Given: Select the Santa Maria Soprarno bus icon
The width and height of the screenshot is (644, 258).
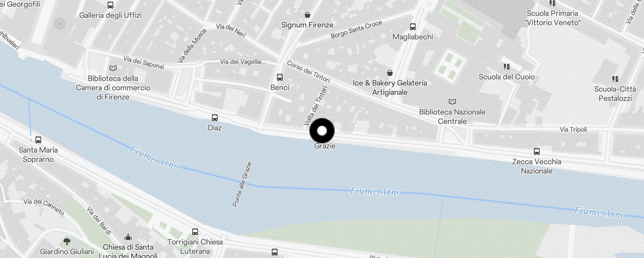Looking at the screenshot, I should 38,140.
